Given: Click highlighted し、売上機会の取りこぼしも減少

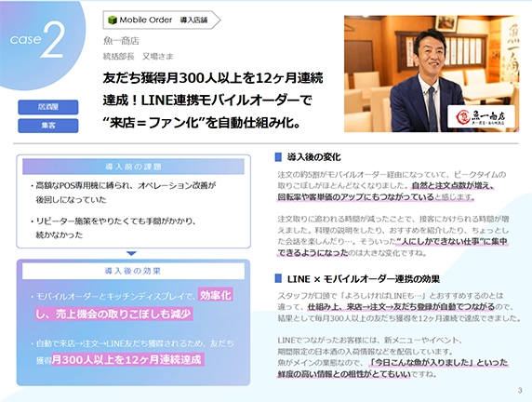Looking at the screenshot, I should tap(113, 314).
